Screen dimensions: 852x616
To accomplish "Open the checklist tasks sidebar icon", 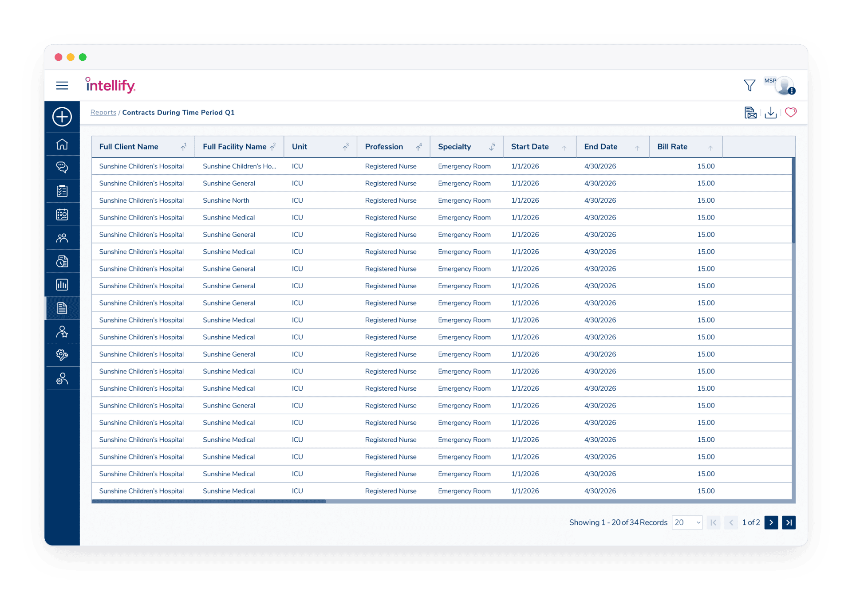I will pyautogui.click(x=62, y=191).
